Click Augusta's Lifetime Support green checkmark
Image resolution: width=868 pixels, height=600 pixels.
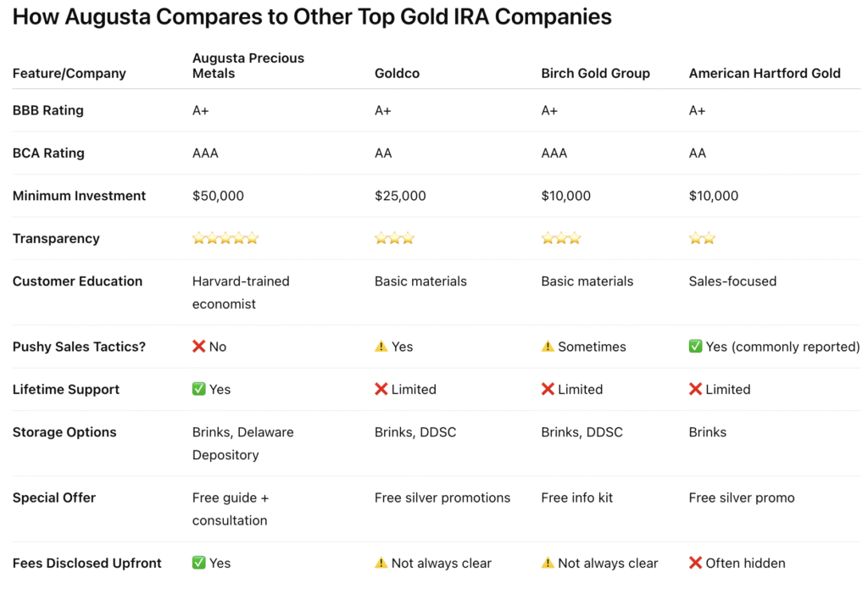pos(199,390)
